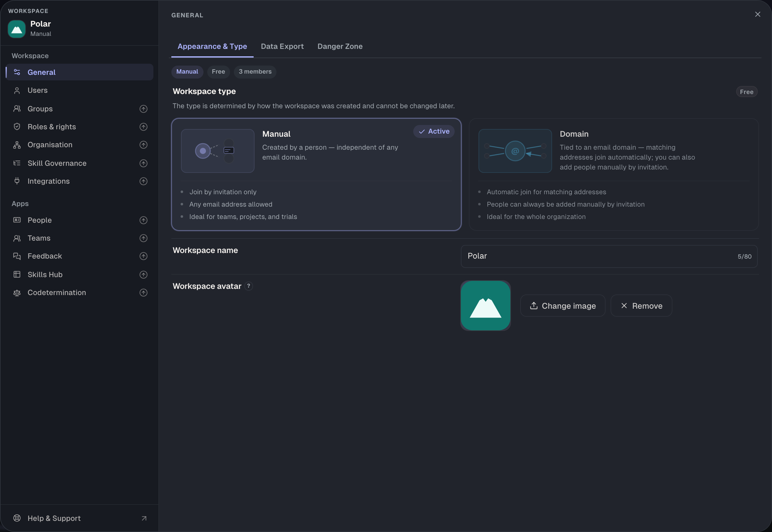The height and width of the screenshot is (532, 772).
Task: Click the Change image button
Action: pyautogui.click(x=563, y=306)
